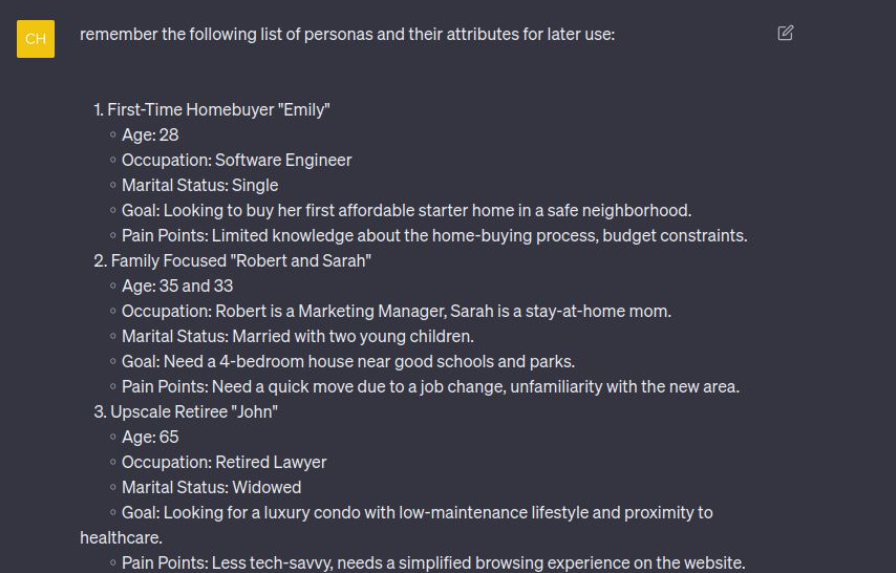This screenshot has width=896, height=573.
Task: Click the Age: 35 and 33 line
Action: (177, 286)
